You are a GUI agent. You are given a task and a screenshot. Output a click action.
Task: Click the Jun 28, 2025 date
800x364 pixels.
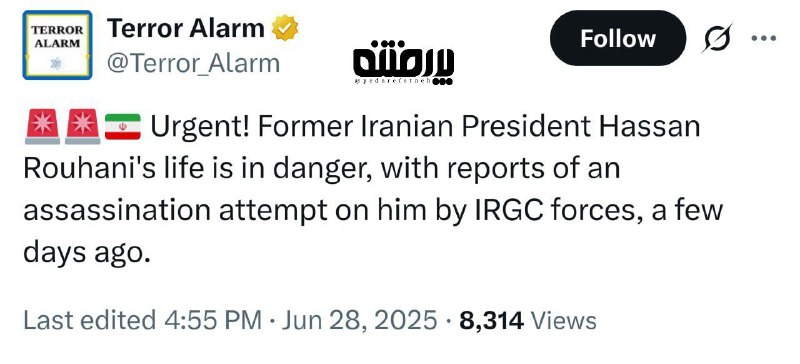click(359, 321)
